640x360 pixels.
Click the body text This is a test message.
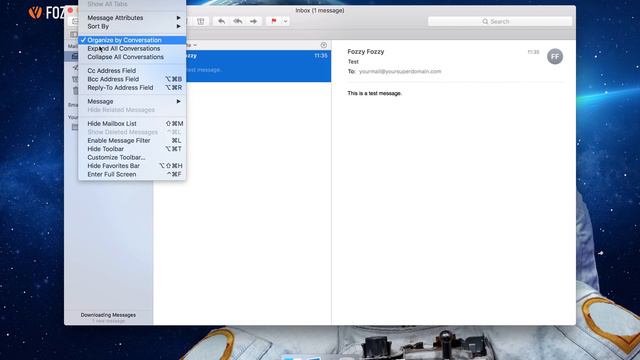coord(374,93)
